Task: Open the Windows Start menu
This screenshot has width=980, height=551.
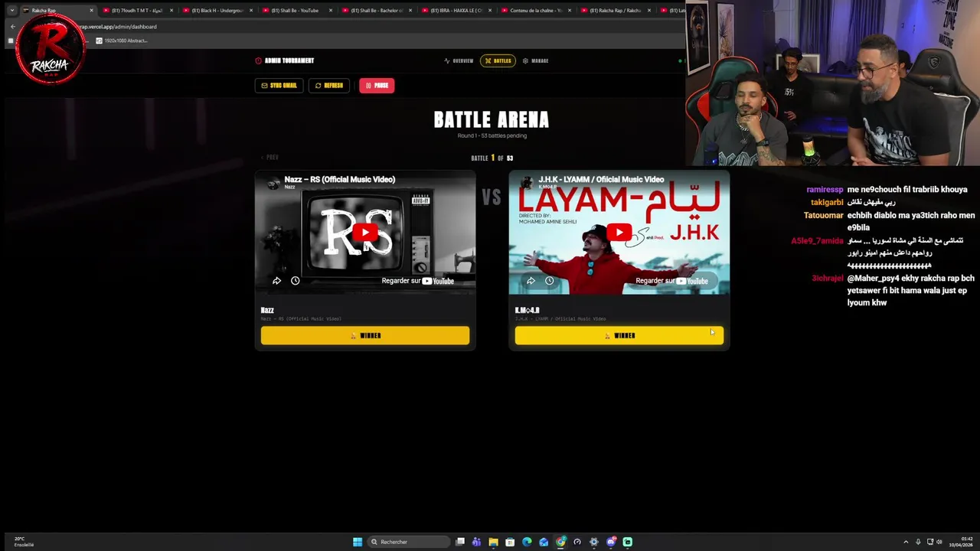Action: [x=358, y=542]
